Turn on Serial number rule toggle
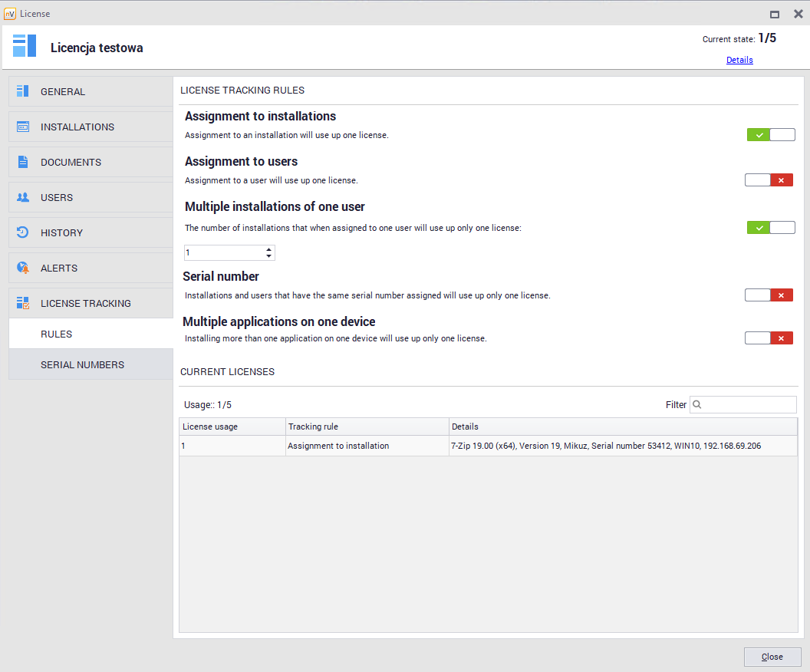The width and height of the screenshot is (810, 672). point(769,295)
